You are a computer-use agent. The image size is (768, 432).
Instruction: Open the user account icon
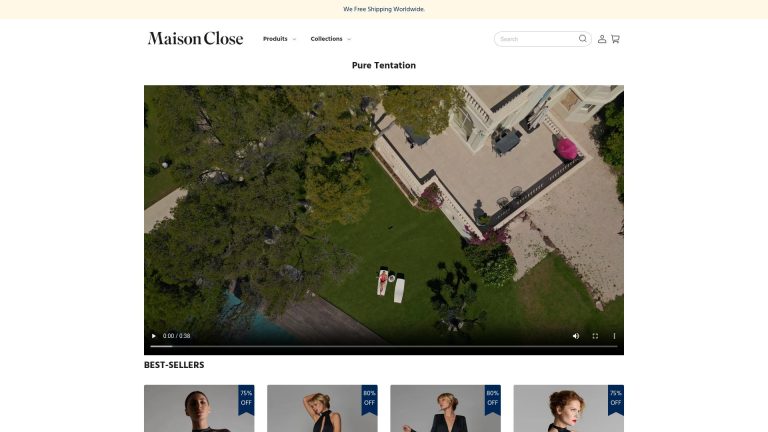tap(602, 39)
